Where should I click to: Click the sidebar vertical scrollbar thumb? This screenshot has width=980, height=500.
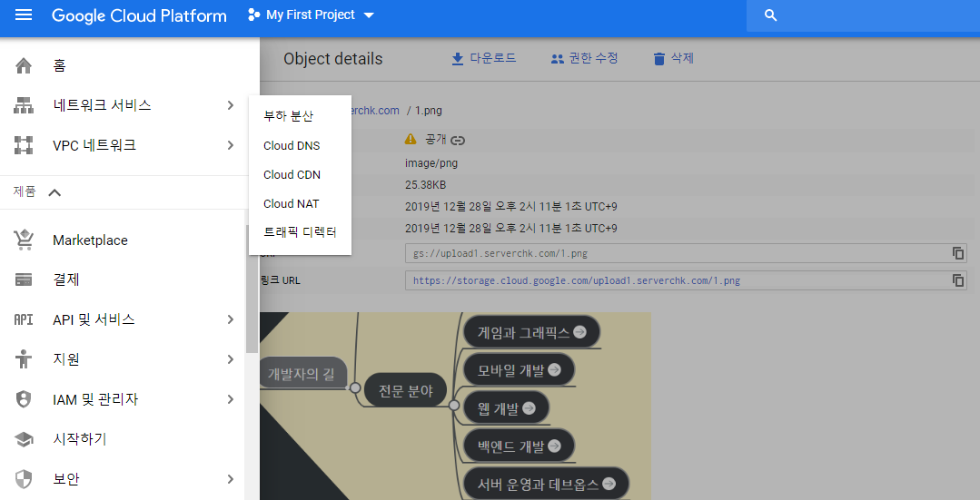252,289
